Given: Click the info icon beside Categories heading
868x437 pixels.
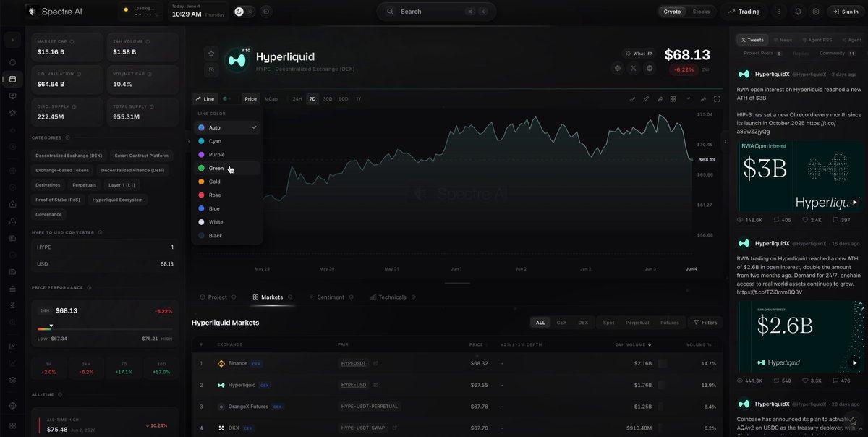Looking at the screenshot, I should (x=67, y=137).
